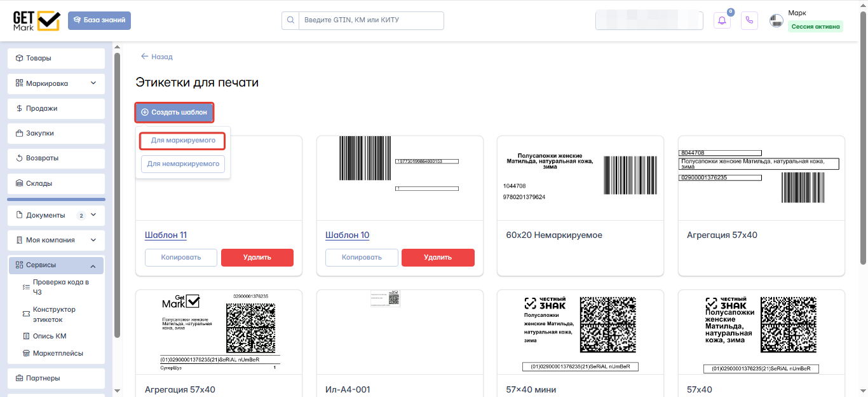The width and height of the screenshot is (868, 397).
Task: Focus the GTIN search input field
Action: click(370, 20)
